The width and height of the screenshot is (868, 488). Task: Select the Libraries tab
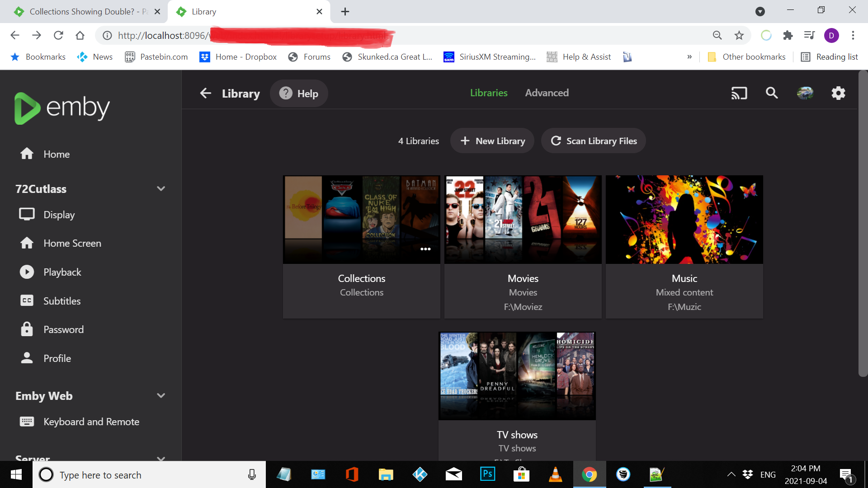coord(489,93)
